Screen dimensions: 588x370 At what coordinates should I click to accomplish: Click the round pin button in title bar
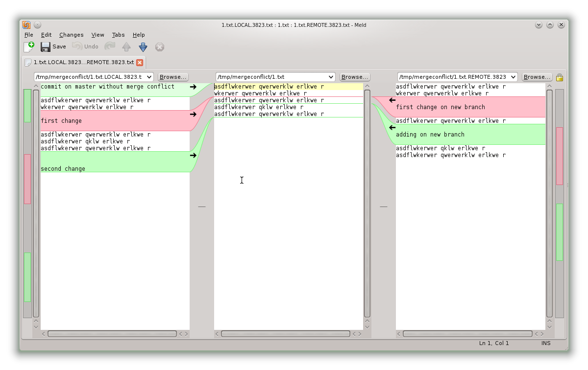[38, 25]
